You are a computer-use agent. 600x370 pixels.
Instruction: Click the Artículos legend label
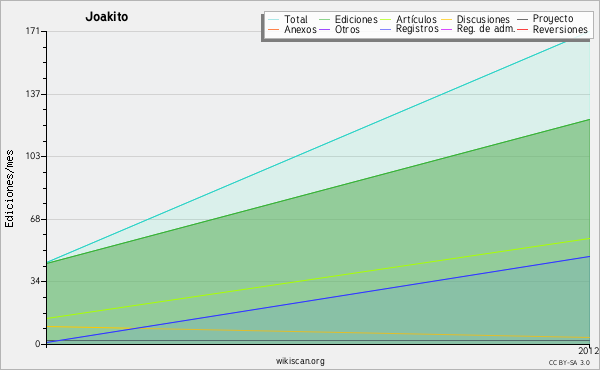pyautogui.click(x=416, y=19)
